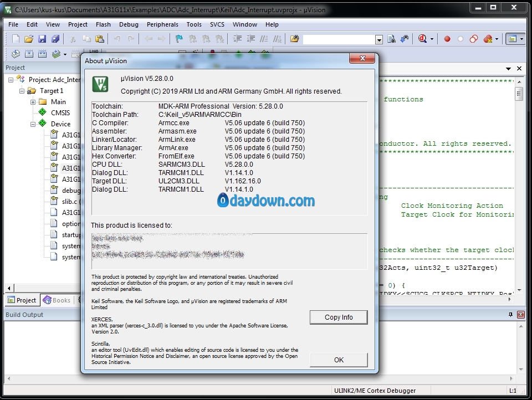Click the Cut scissors icon
Image resolution: width=532 pixels, height=400 pixels.
pyautogui.click(x=73, y=39)
